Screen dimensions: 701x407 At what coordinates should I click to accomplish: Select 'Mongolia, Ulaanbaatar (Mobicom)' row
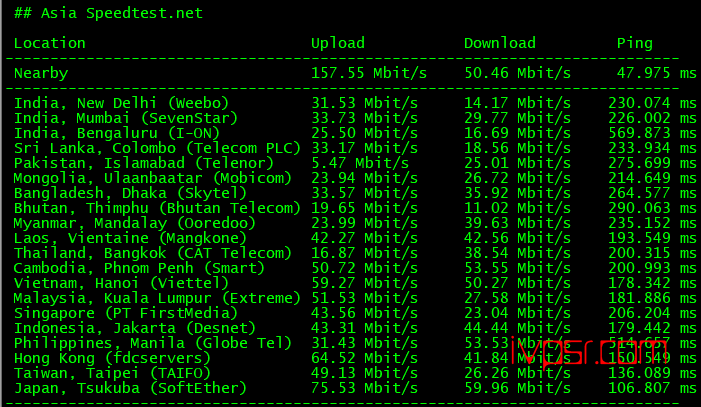(x=355, y=178)
